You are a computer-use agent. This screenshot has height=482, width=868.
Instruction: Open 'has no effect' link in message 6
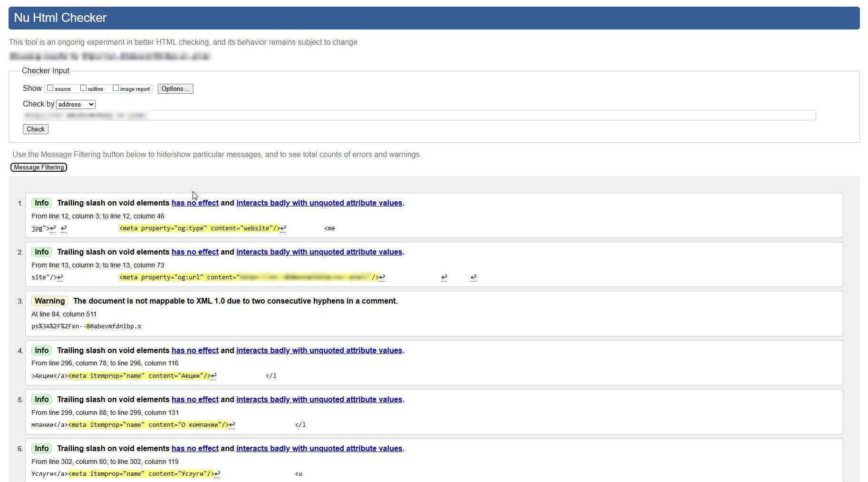[x=195, y=448]
